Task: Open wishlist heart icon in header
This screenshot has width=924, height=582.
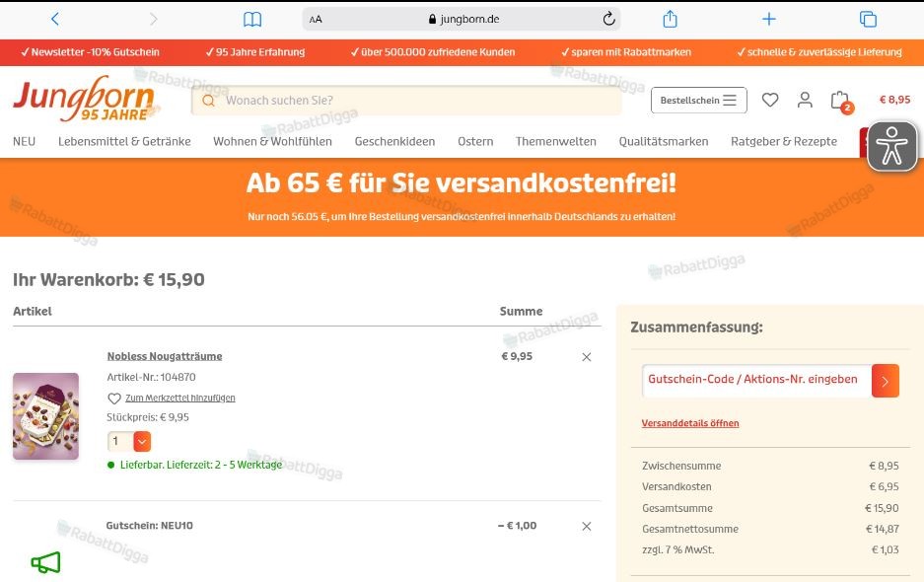Action: 770,100
